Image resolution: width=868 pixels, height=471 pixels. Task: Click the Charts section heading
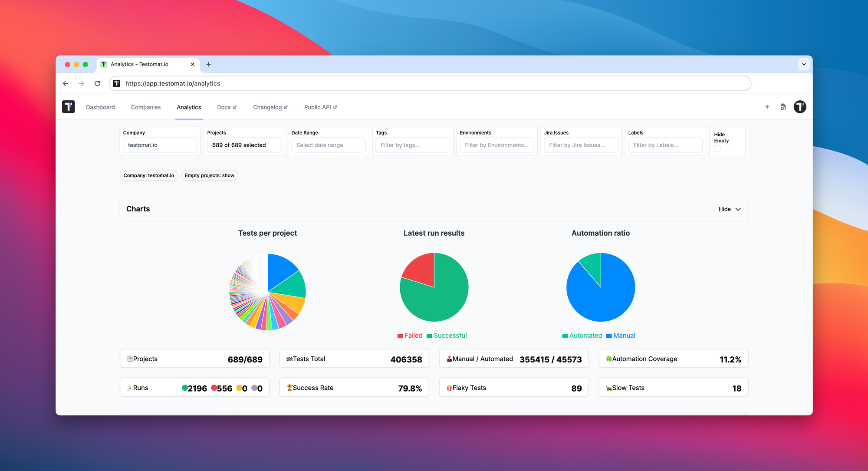coord(138,209)
